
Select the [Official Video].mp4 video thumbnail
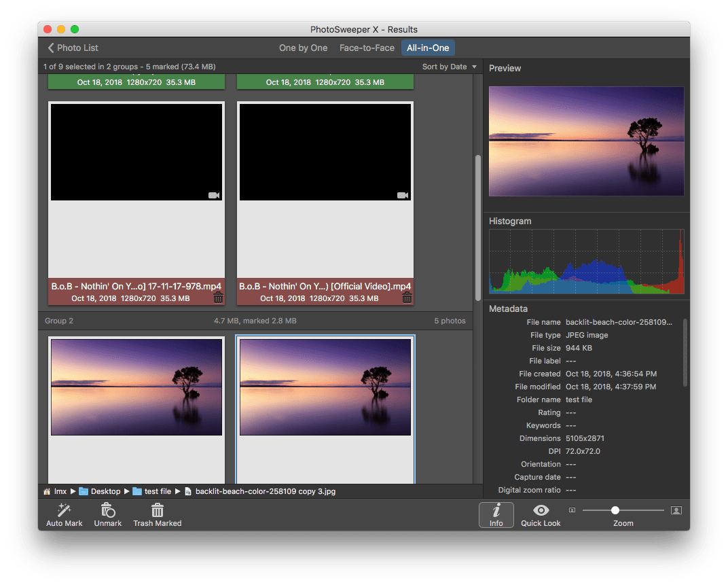click(325, 152)
